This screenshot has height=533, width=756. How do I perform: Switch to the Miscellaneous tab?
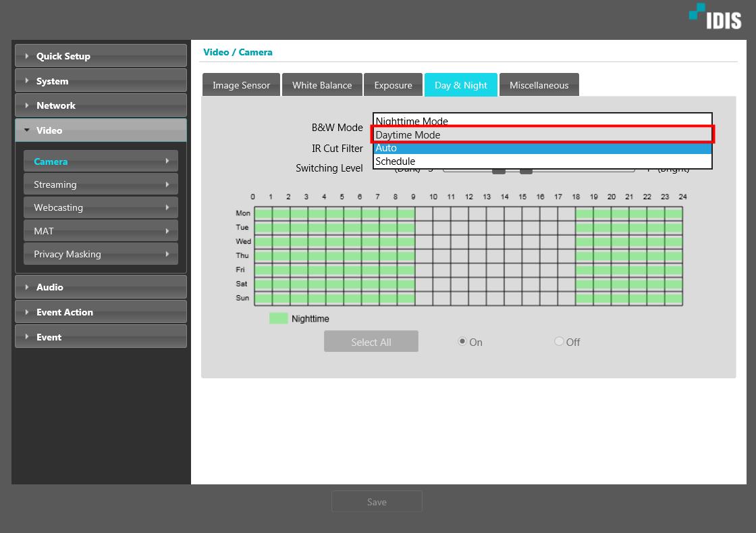coord(539,85)
